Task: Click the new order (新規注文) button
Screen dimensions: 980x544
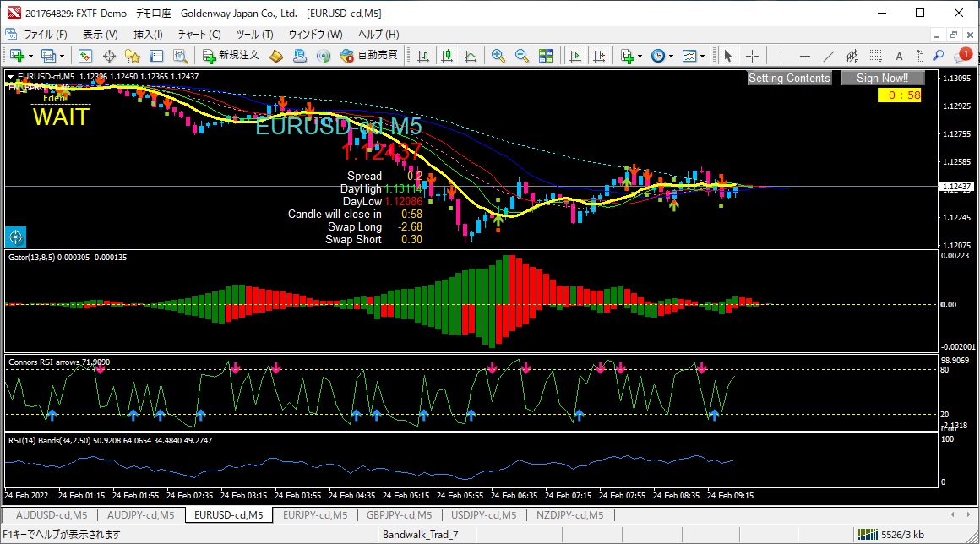Action: (x=231, y=56)
